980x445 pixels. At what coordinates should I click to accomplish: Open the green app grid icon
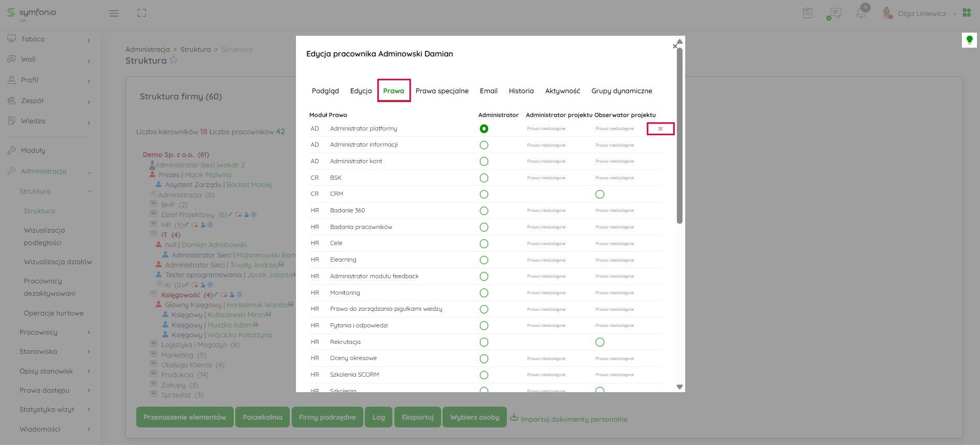[967, 13]
